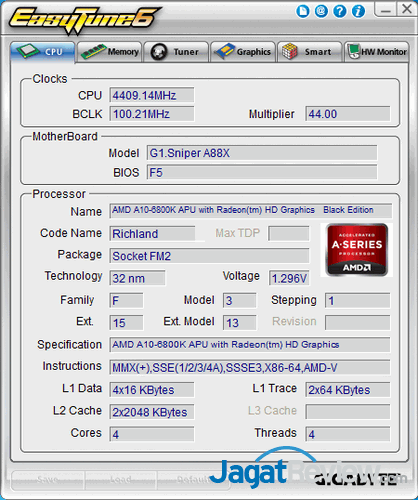Click the L1 Trace 2x64 KBytes field
The width and height of the screenshot is (418, 500).
(348, 390)
